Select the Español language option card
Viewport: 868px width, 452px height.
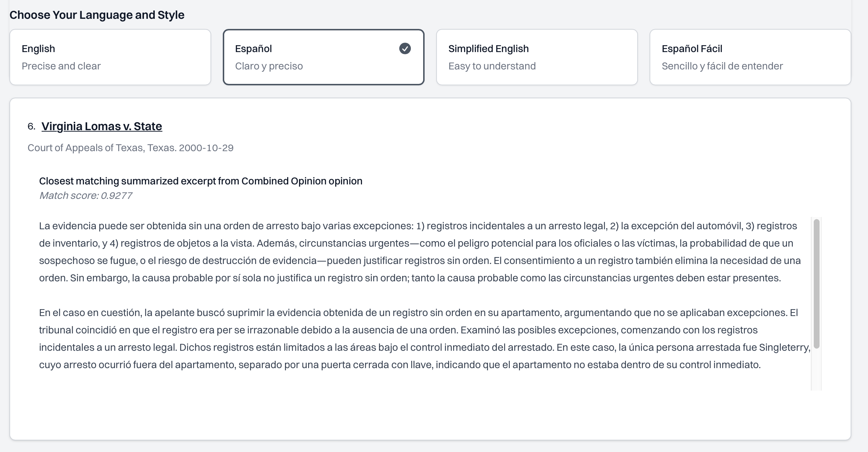pos(324,57)
